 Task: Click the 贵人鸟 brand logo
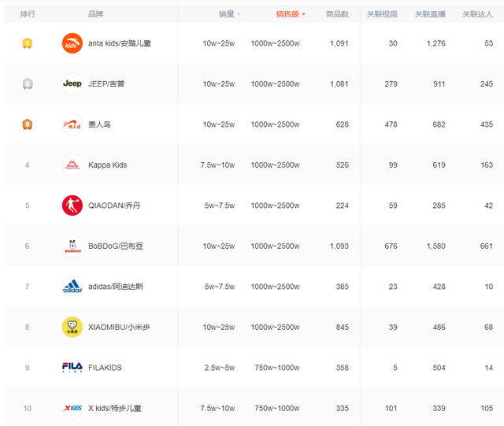coord(72,124)
